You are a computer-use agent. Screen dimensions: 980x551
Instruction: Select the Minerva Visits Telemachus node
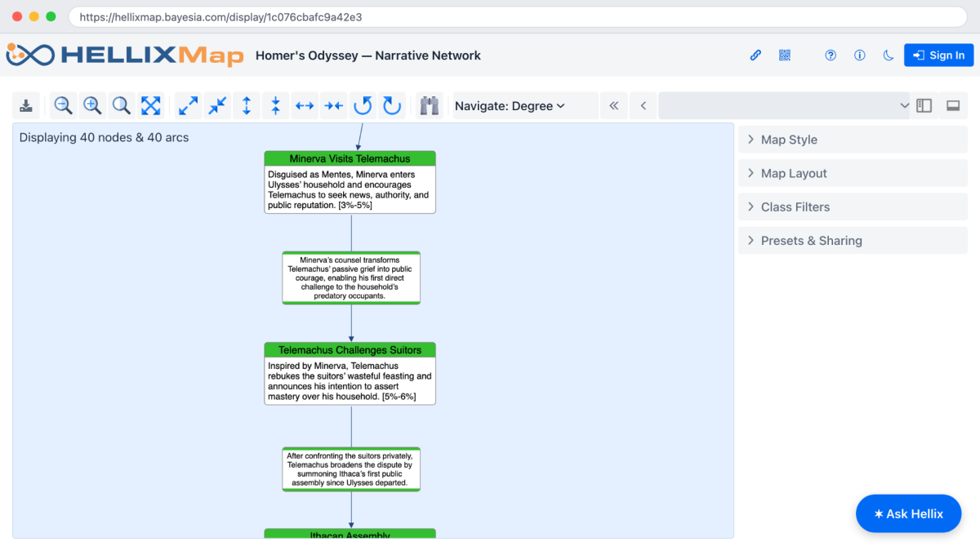coord(350,182)
